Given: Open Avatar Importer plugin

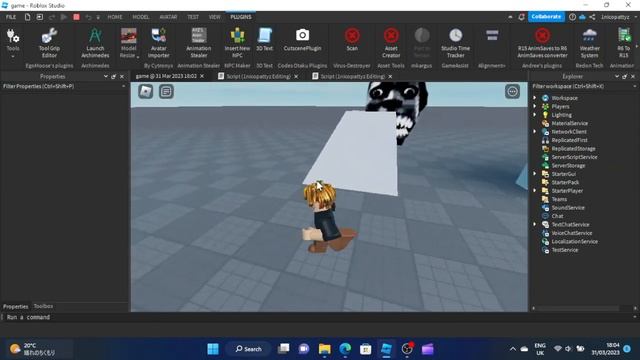Looking at the screenshot, I should pyautogui.click(x=158, y=43).
